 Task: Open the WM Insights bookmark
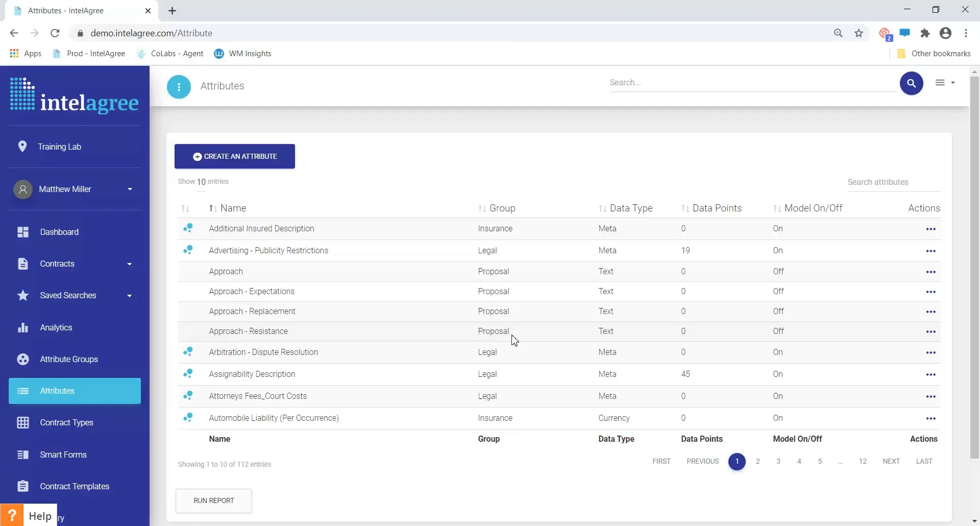coord(243,54)
